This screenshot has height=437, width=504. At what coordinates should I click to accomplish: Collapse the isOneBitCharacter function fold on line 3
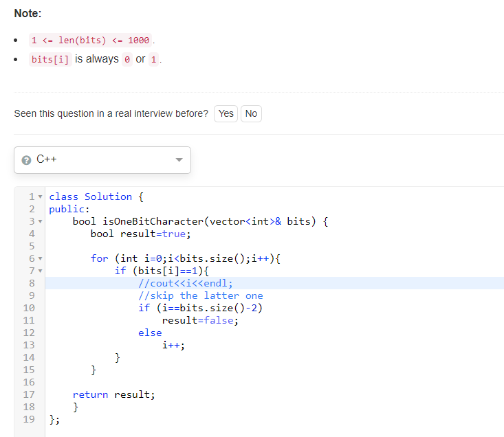(40, 221)
